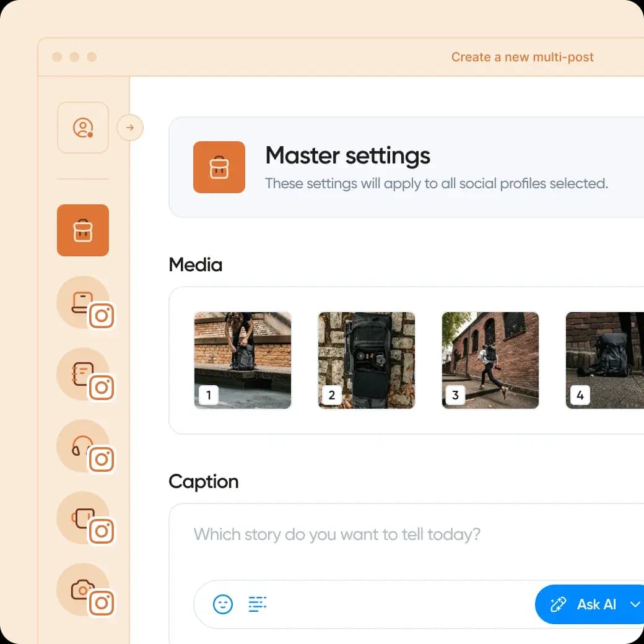Expand the Ask AI dropdown chevron

click(635, 604)
